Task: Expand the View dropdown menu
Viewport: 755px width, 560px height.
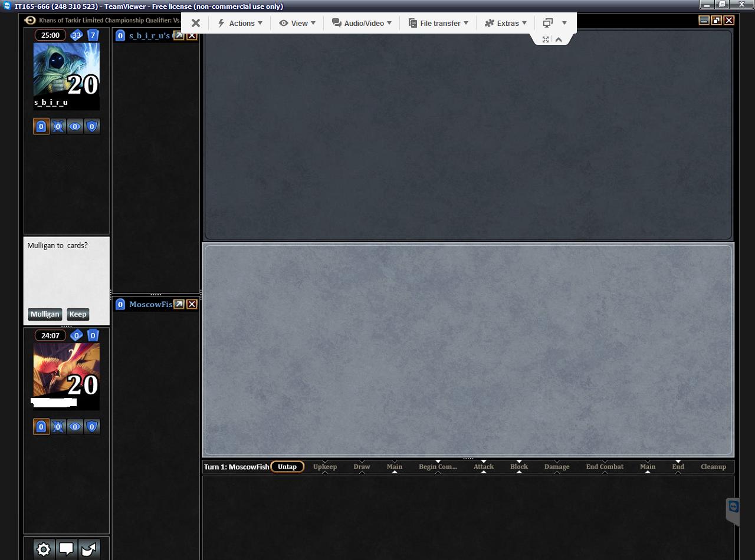Action: tap(297, 23)
